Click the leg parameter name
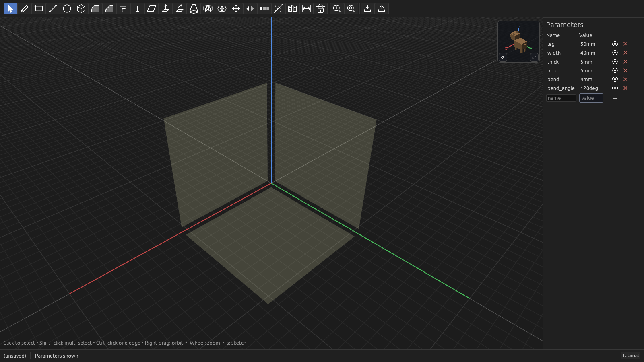The width and height of the screenshot is (644, 362). pyautogui.click(x=551, y=44)
